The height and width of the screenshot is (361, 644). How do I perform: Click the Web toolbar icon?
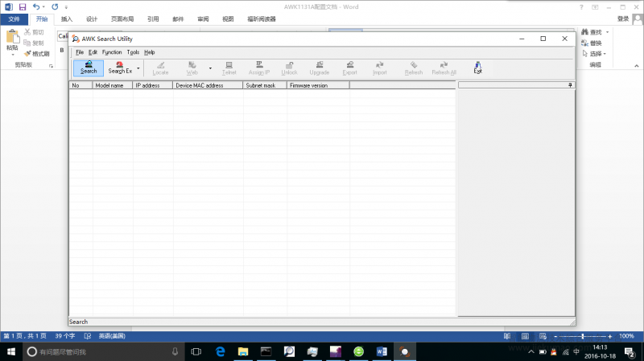[x=192, y=68]
